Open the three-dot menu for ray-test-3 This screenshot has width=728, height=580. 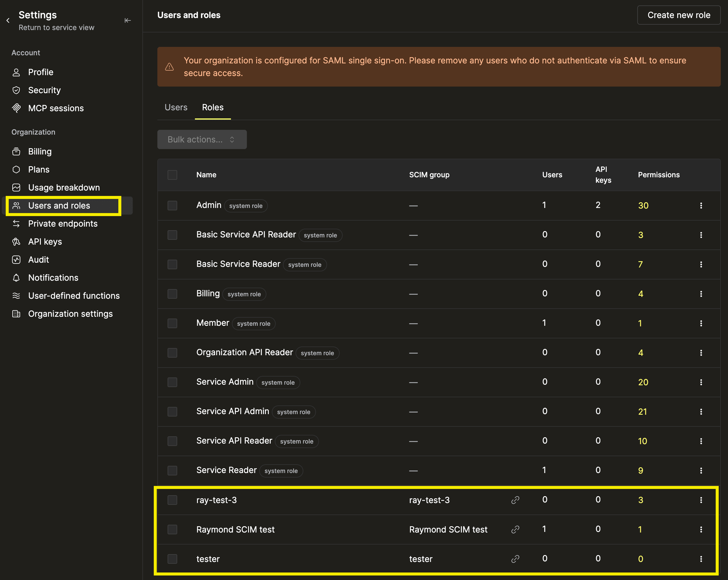click(x=701, y=500)
